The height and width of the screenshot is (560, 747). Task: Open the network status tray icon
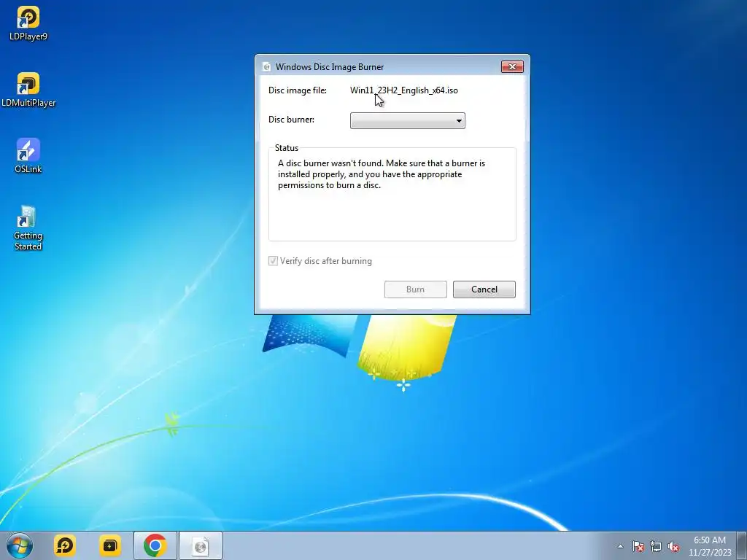click(656, 546)
